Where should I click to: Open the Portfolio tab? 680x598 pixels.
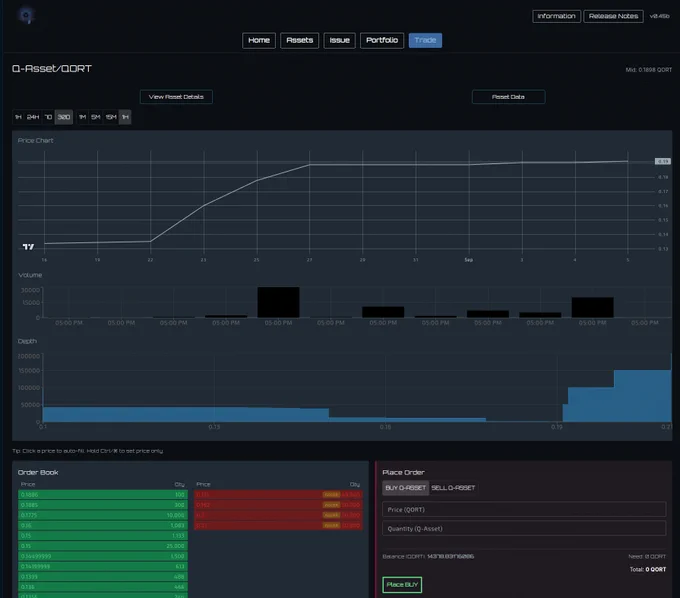coord(382,40)
